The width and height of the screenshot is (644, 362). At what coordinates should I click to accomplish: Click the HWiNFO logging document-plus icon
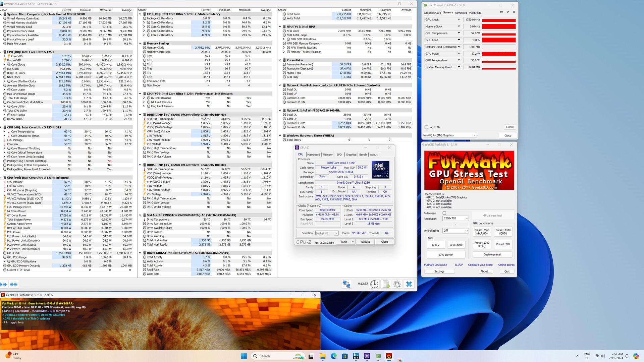click(386, 284)
